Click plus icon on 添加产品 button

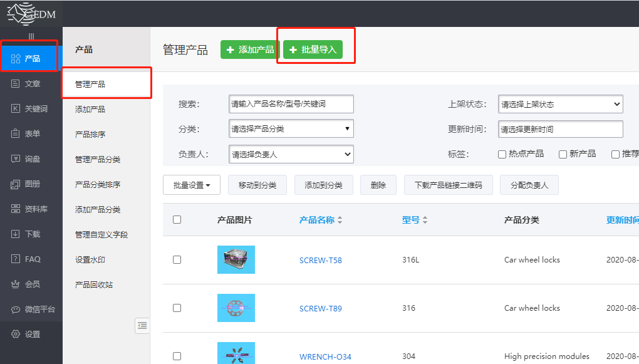tap(231, 49)
